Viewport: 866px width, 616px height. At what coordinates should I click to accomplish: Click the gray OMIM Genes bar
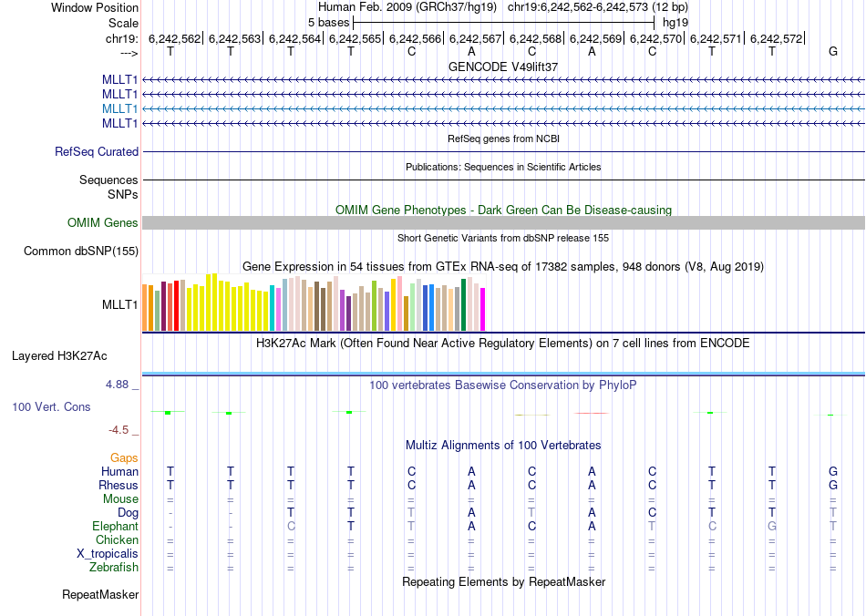(x=503, y=223)
